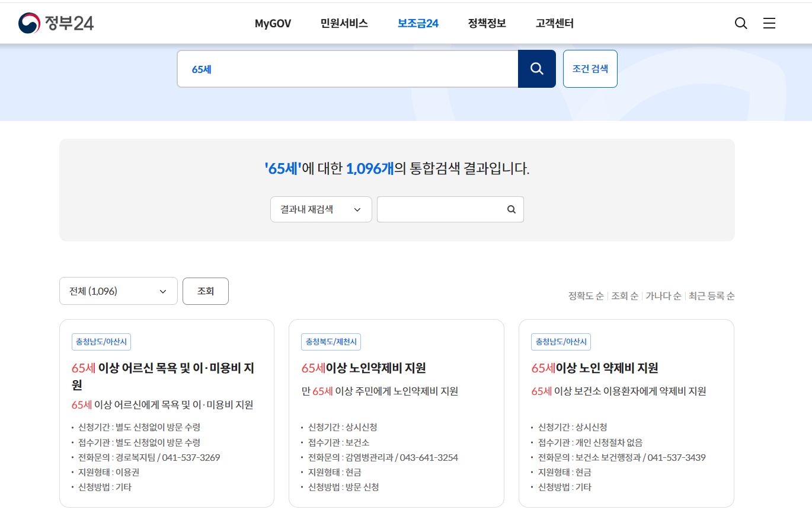Open the 제천시 노인약제비 지원 result

click(364, 368)
